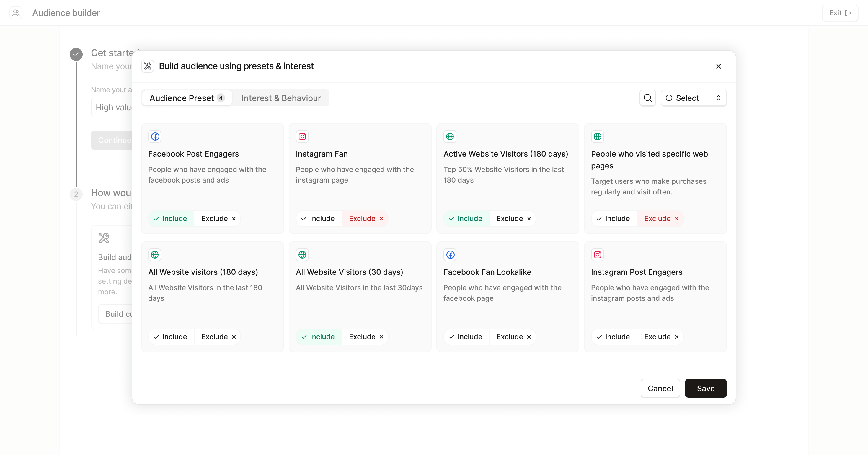
Task: Exclude People who visited specific web pages
Action: click(660, 219)
